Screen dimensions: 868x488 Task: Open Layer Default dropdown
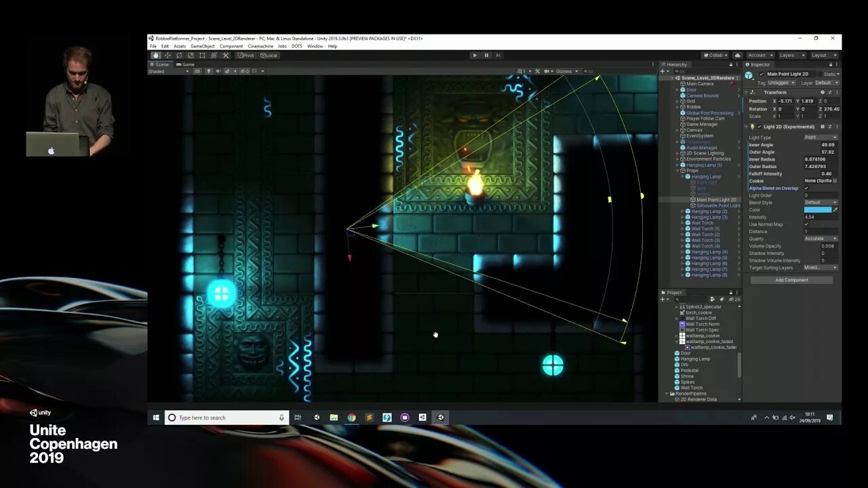click(x=827, y=83)
